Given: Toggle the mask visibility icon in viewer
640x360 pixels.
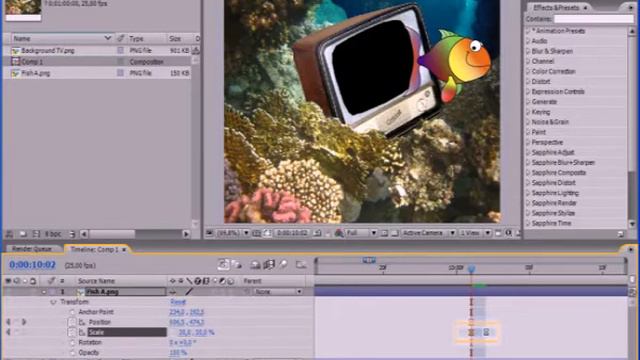Looking at the screenshot, I should point(267,233).
